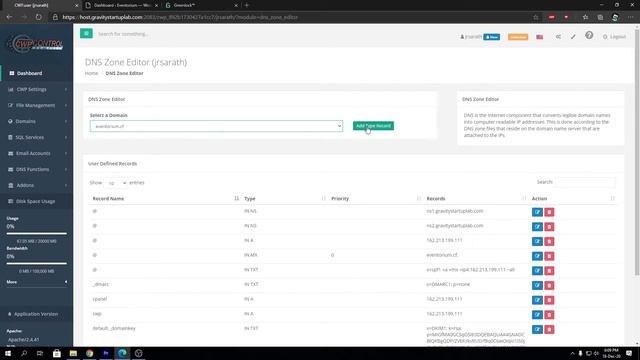The image size is (640, 360).
Task: Click the v=DMARC1; p=none record value
Action: (x=448, y=284)
